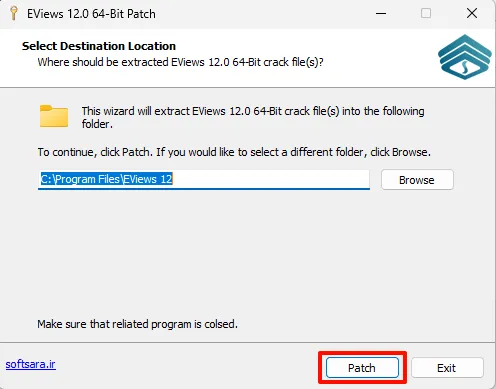Minimize the EViews Patch window

point(381,14)
